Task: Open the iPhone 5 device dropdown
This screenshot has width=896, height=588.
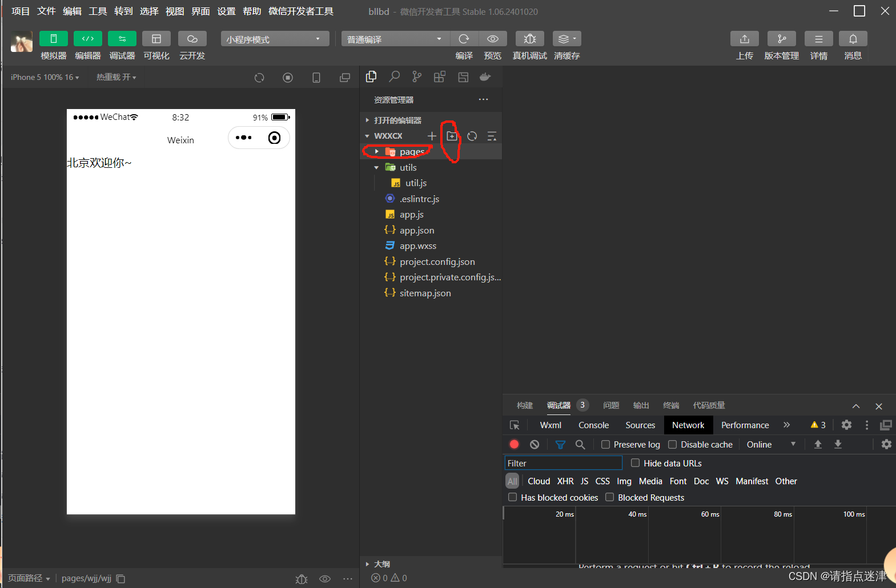Action: (45, 77)
